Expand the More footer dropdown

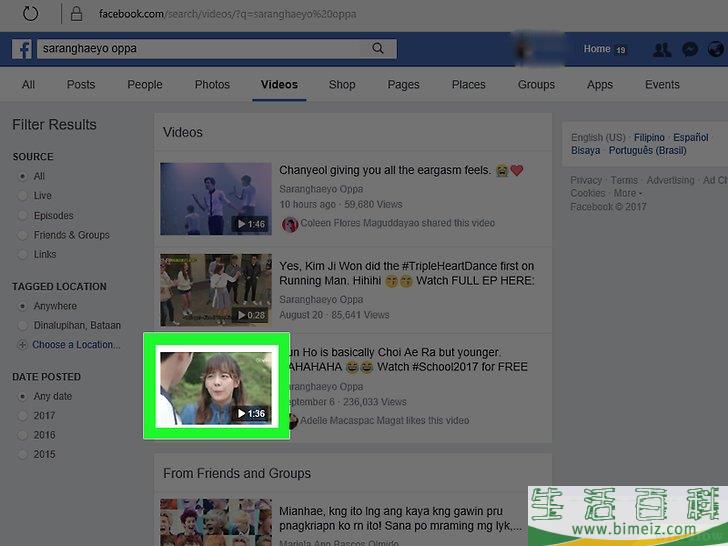pyautogui.click(x=627, y=193)
